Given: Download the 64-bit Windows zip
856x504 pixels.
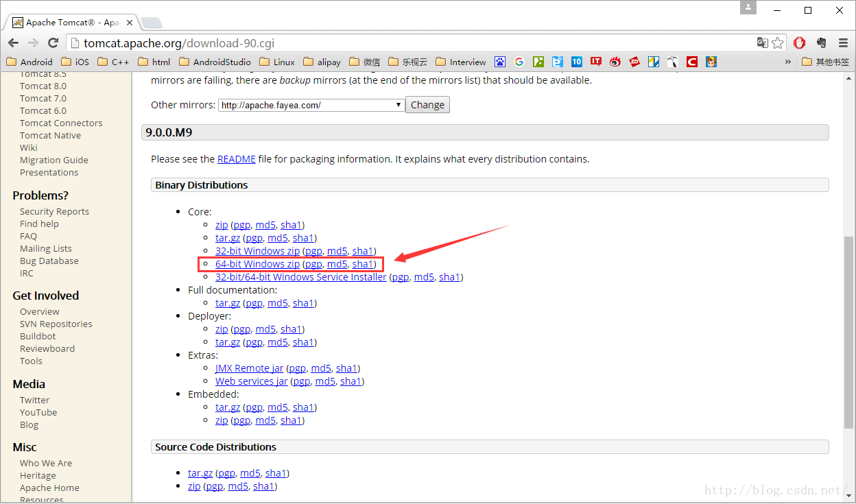Looking at the screenshot, I should (257, 264).
